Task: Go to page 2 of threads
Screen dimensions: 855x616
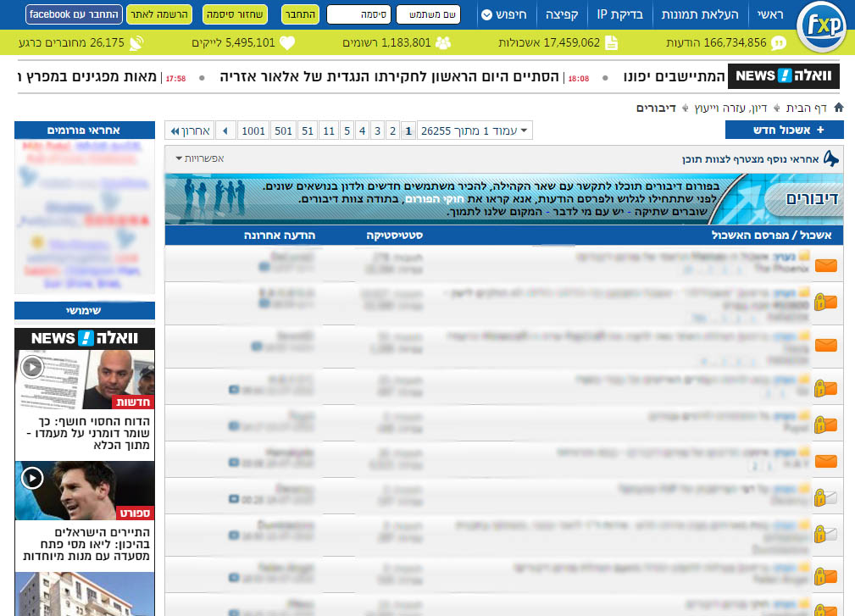Action: click(392, 130)
